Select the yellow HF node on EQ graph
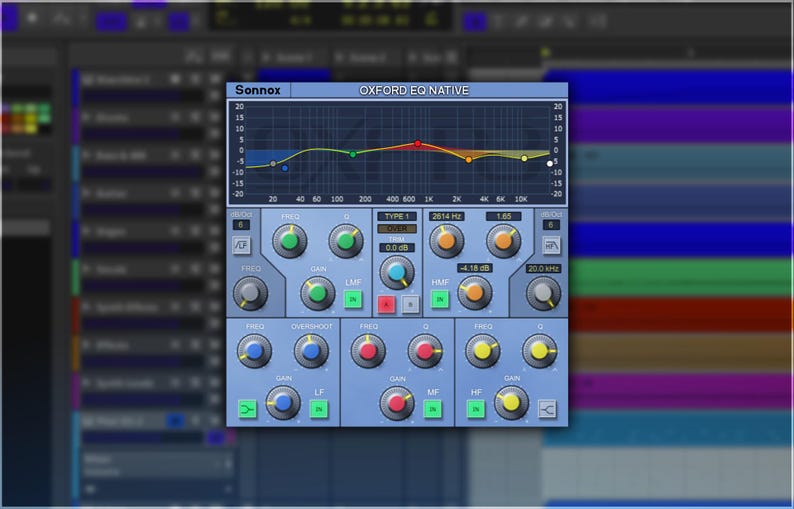This screenshot has height=509, width=794. 524,159
